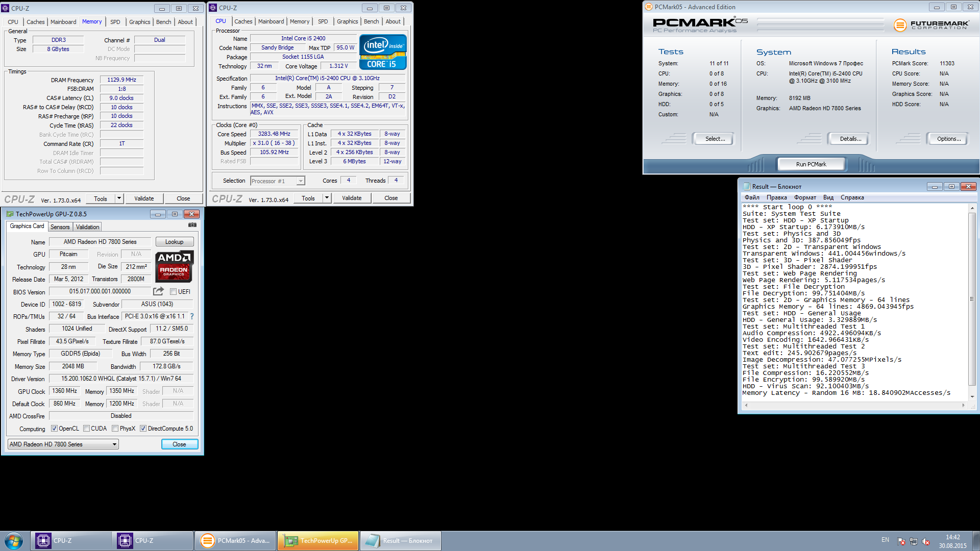The width and height of the screenshot is (980, 551).
Task: Click the GPU-Z screenshot camera icon
Action: (192, 225)
